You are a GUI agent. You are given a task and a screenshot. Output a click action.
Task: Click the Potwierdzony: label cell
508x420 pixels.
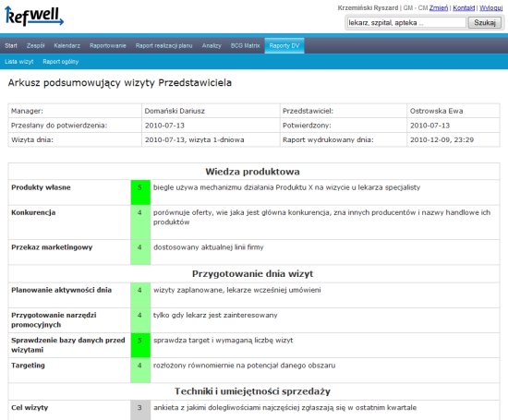point(344,126)
